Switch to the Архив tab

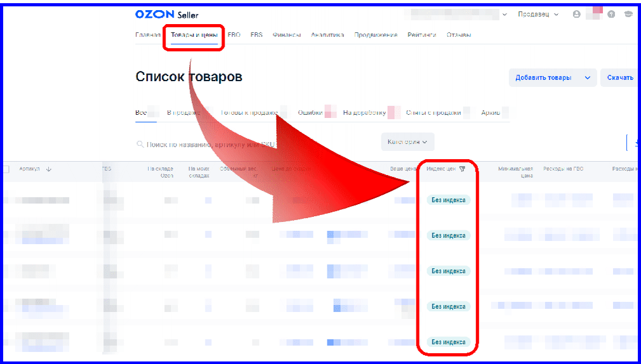491,113
